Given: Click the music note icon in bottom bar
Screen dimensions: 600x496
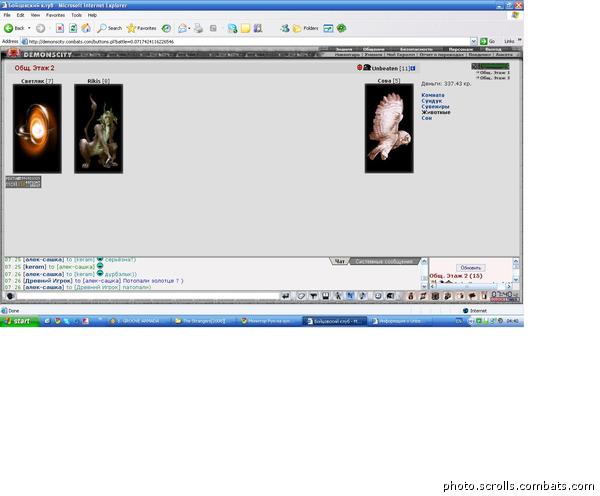Looking at the screenshot, I should [x=423, y=296].
